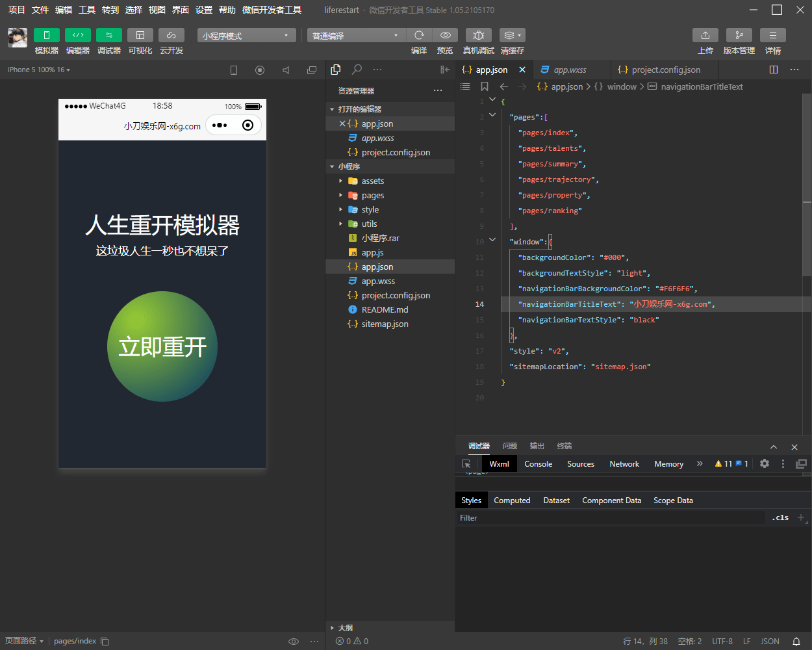Click the .cls button in Styles
Image resolution: width=812 pixels, height=650 pixels.
click(x=780, y=518)
